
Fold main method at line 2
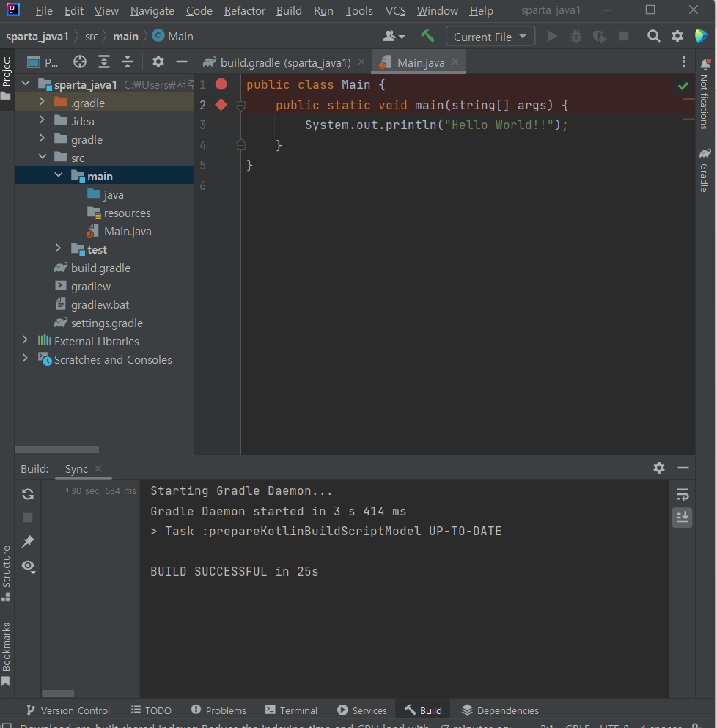[x=240, y=106]
